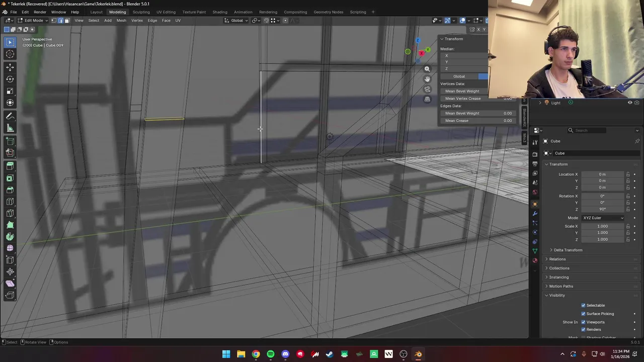Expand the Light item in outliner
Image resolution: width=644 pixels, height=362 pixels.
point(540,103)
